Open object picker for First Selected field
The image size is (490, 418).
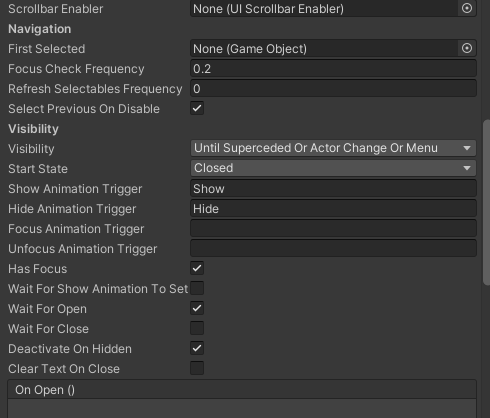pos(467,48)
